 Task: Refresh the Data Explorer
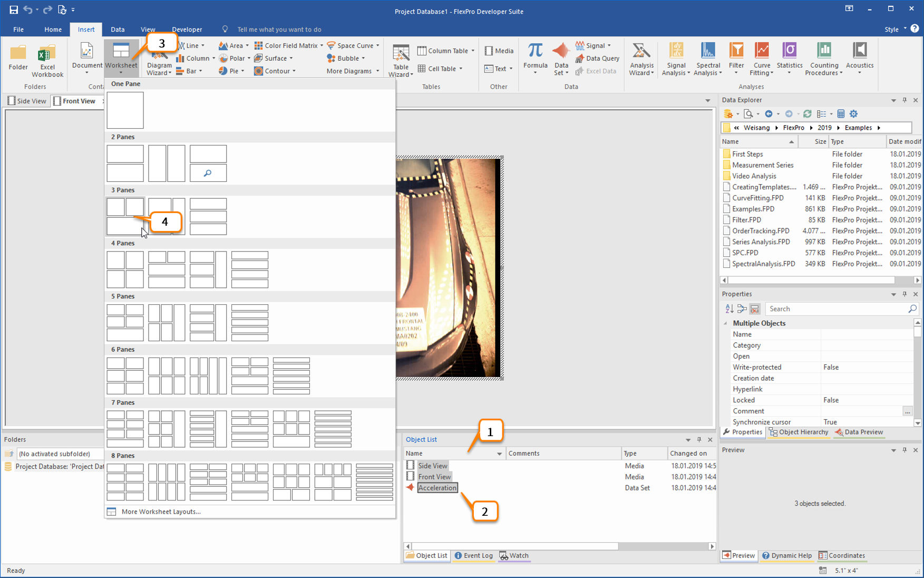click(807, 114)
